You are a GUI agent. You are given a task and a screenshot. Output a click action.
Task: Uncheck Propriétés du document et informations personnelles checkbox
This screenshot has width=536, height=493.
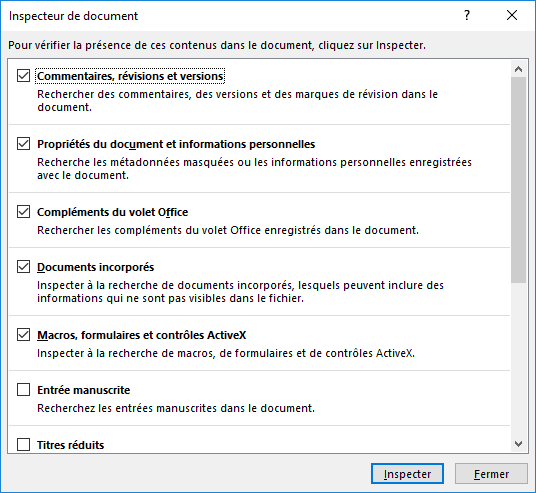(23, 144)
